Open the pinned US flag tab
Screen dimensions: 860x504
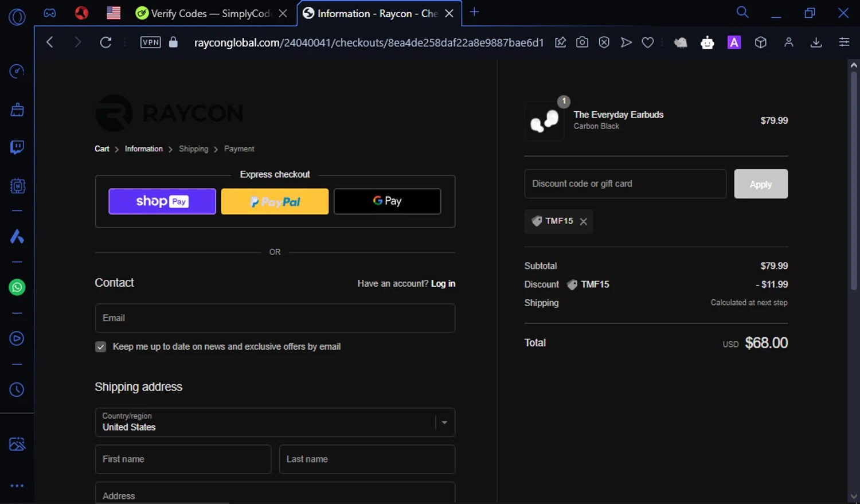114,13
